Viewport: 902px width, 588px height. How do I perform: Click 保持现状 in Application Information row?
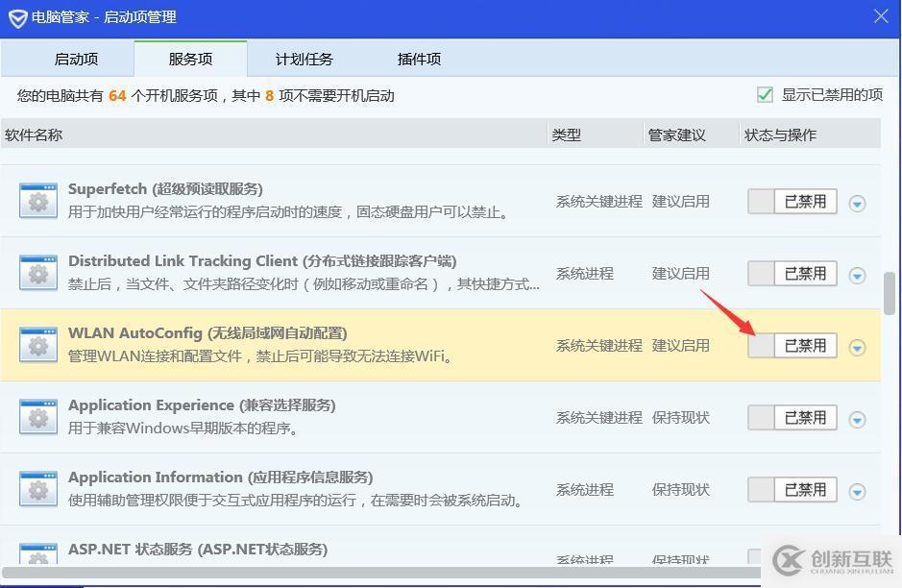pos(680,490)
